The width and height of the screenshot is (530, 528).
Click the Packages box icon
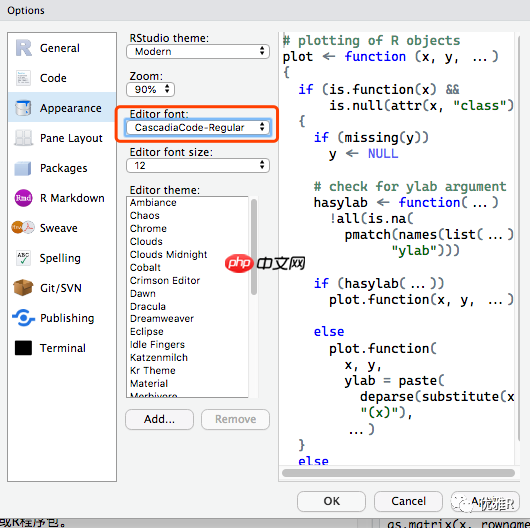point(23,168)
